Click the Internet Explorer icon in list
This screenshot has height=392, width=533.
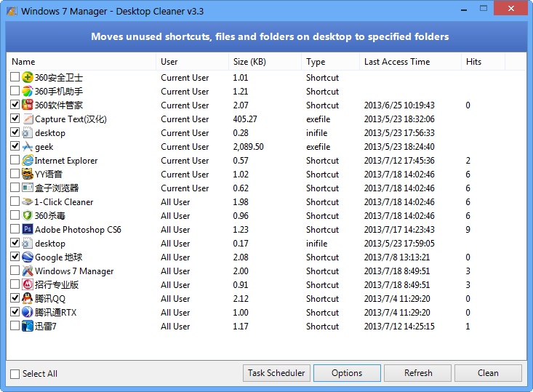(x=28, y=161)
